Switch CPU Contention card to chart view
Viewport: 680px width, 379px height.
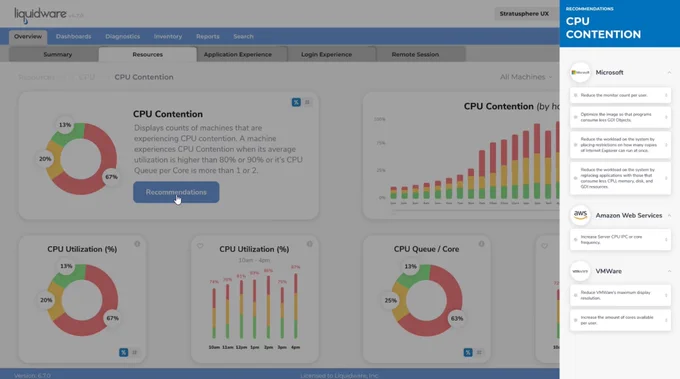click(296, 102)
